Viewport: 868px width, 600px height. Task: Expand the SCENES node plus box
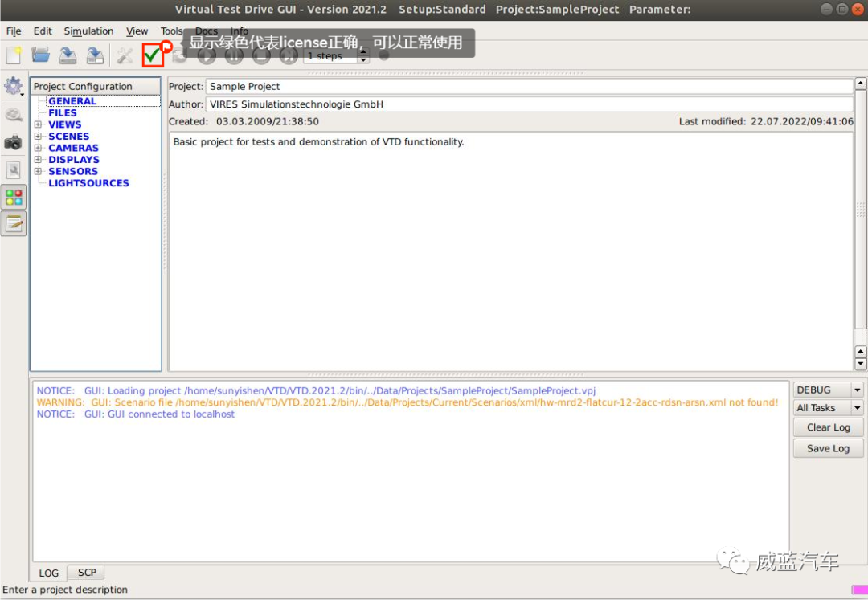tap(38, 136)
